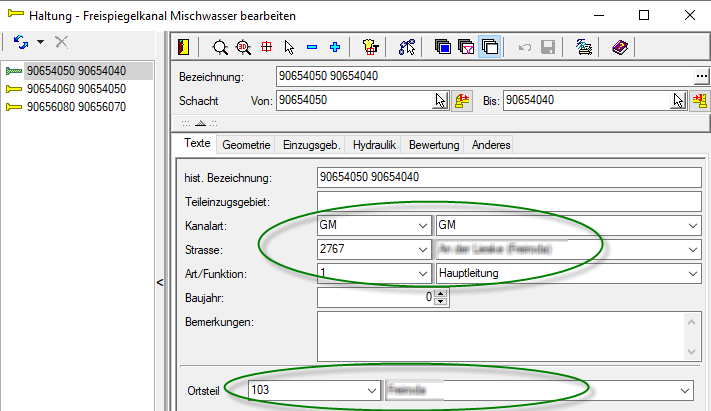
Task: Expand the Kanalart code dropdown showing GM
Action: (x=421, y=226)
